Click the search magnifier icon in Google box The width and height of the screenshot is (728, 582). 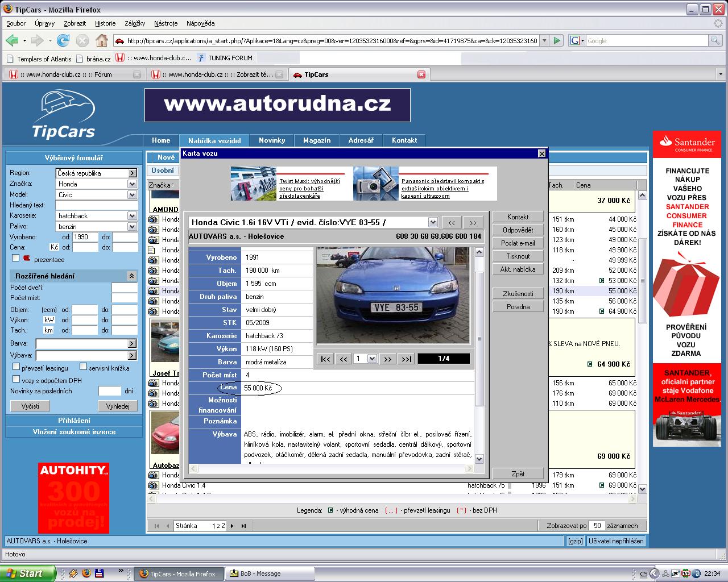point(715,40)
